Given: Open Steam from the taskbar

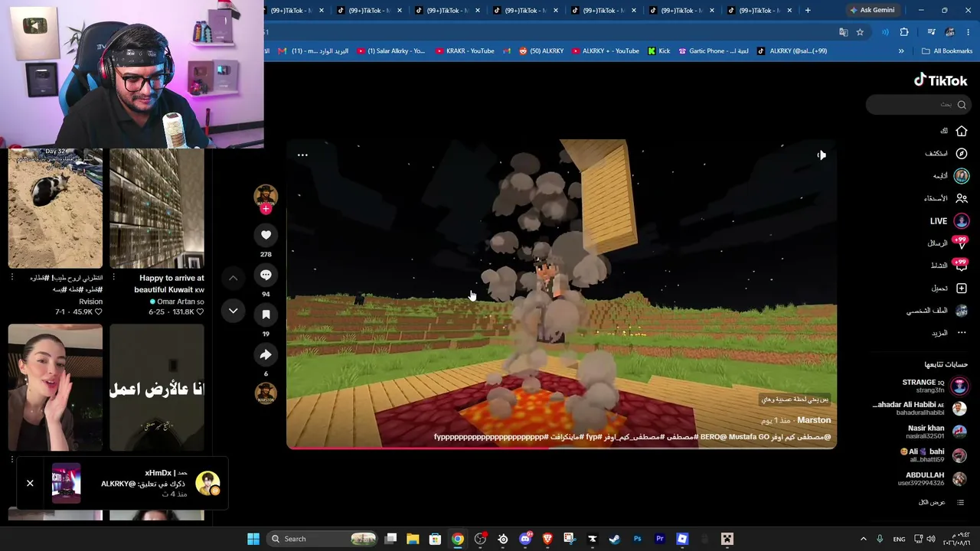Looking at the screenshot, I should coord(615,539).
